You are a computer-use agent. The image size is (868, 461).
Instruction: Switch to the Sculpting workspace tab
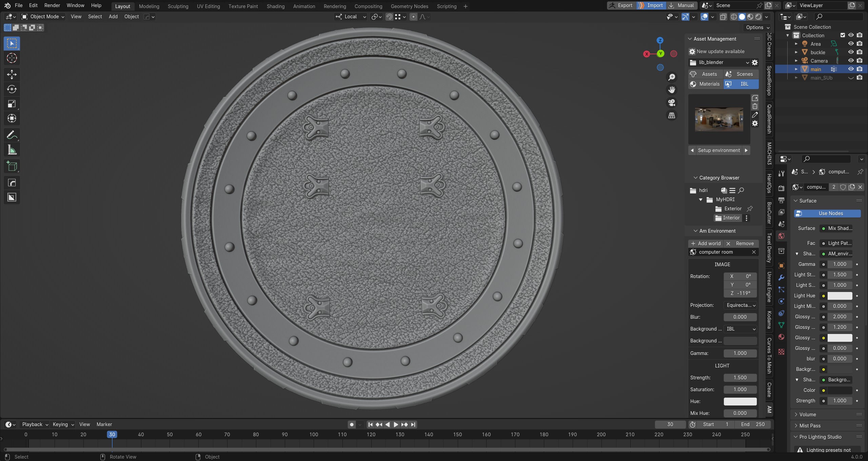[x=178, y=6]
